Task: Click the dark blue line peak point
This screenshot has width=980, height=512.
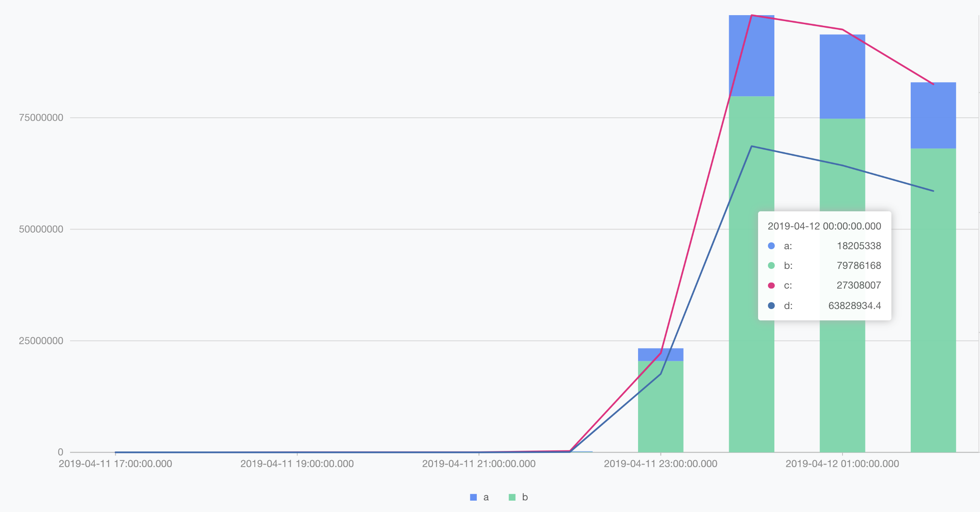Action: point(752,146)
